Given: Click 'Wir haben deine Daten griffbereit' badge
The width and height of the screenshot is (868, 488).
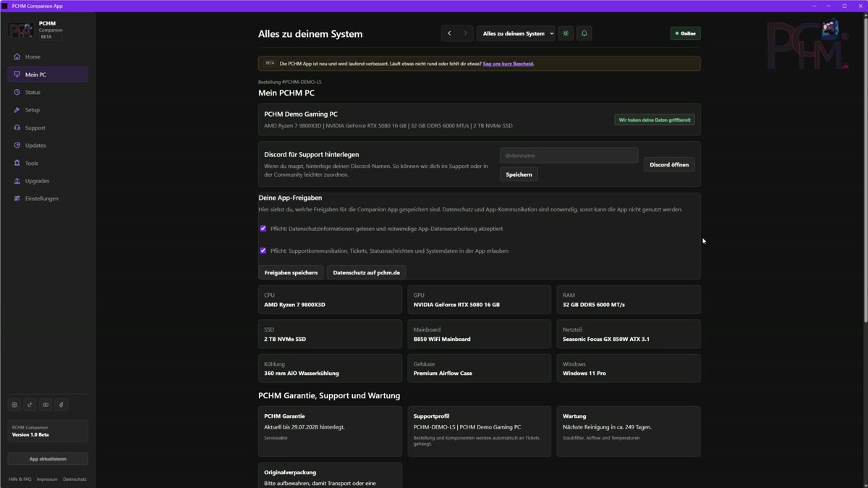Looking at the screenshot, I should click(x=655, y=120).
